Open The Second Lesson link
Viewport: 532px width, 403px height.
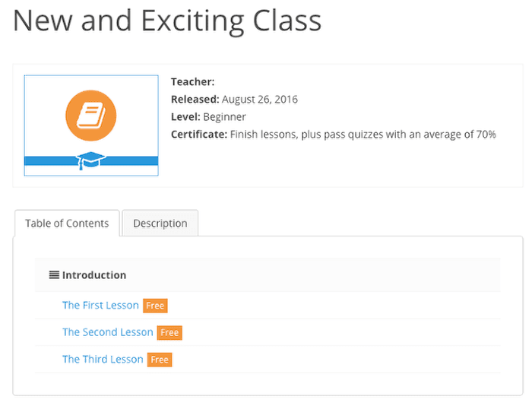click(x=108, y=332)
